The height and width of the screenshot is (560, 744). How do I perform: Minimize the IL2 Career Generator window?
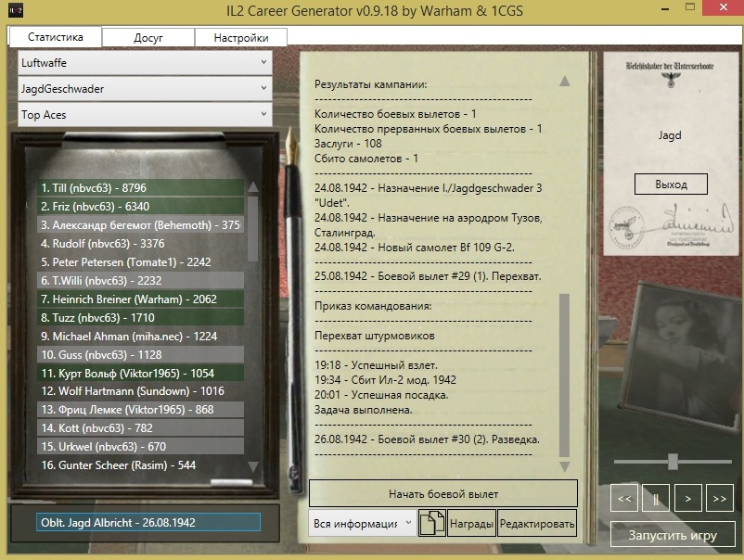point(665,9)
